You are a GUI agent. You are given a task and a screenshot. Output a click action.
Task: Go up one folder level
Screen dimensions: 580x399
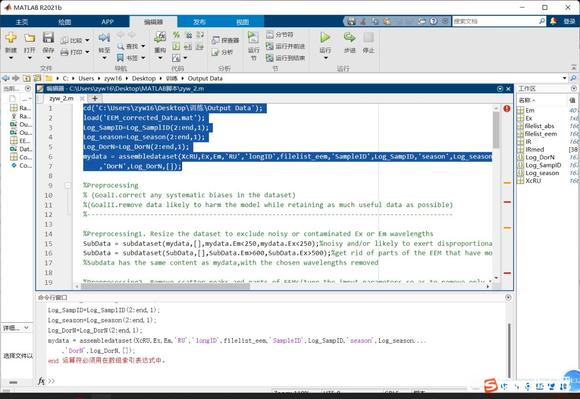(27, 78)
